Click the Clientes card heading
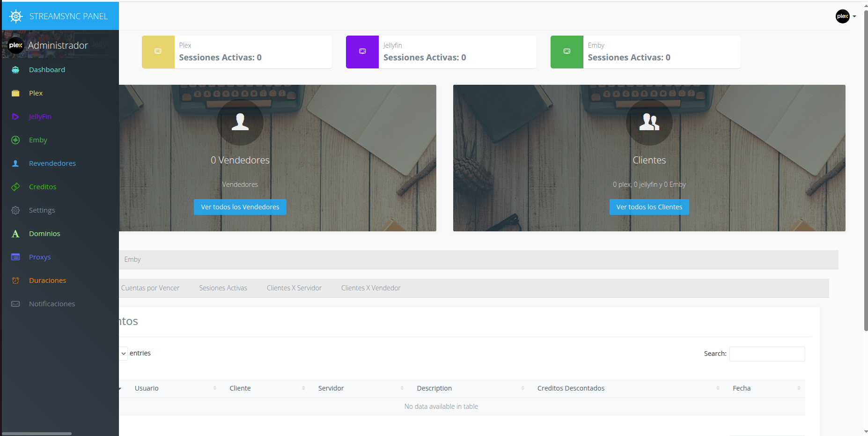 coord(649,160)
